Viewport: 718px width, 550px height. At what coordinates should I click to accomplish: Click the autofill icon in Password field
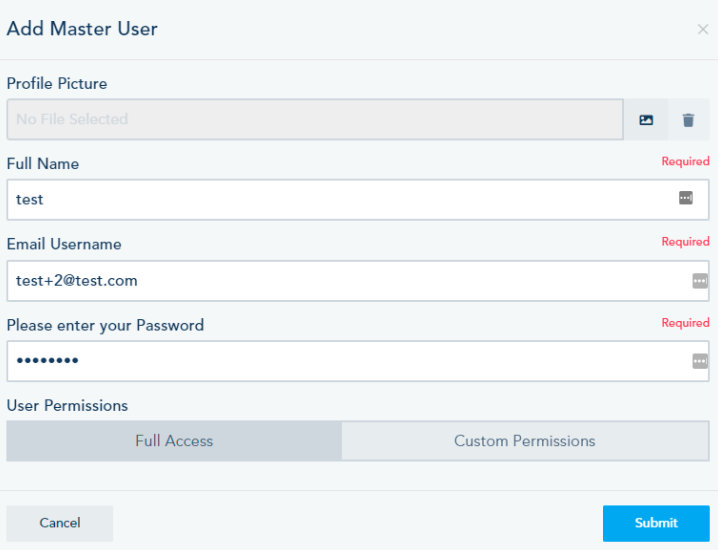(700, 361)
